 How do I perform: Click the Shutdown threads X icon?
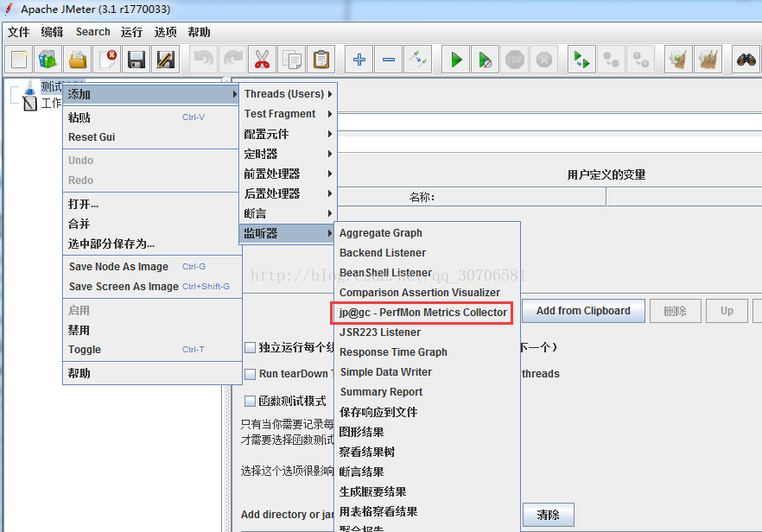pos(543,60)
